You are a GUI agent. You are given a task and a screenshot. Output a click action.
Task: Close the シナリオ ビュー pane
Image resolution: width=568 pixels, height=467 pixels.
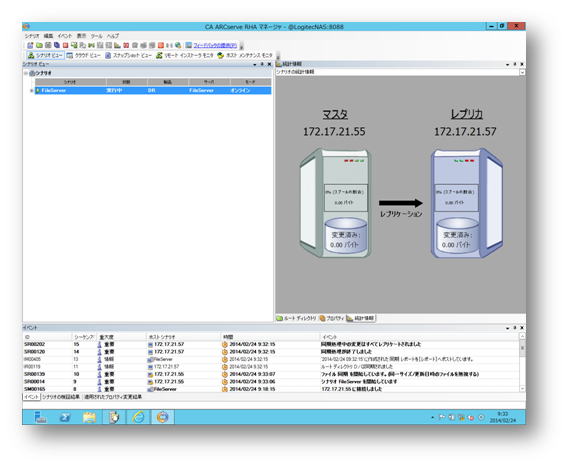[x=269, y=64]
